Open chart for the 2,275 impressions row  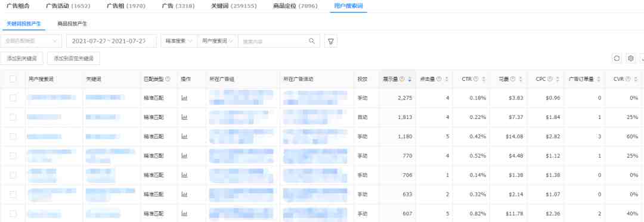tap(184, 98)
